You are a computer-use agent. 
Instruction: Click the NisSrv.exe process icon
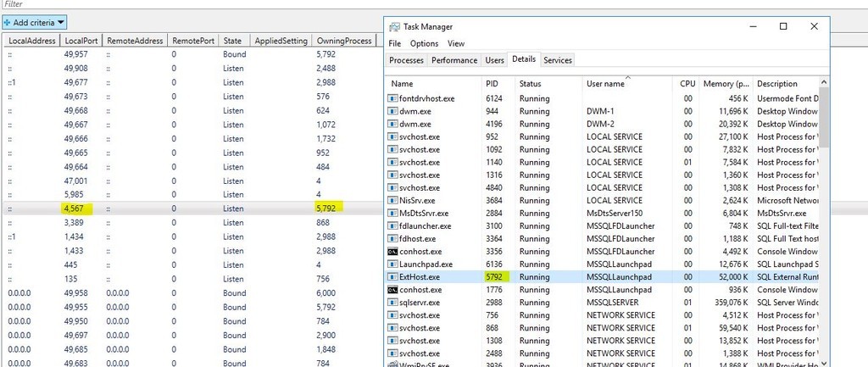point(392,200)
